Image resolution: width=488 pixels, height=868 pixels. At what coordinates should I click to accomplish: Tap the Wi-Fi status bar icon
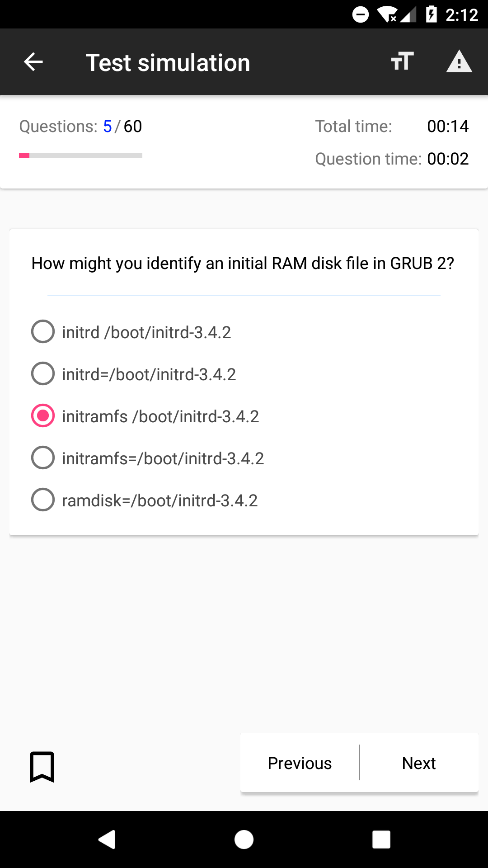click(387, 14)
